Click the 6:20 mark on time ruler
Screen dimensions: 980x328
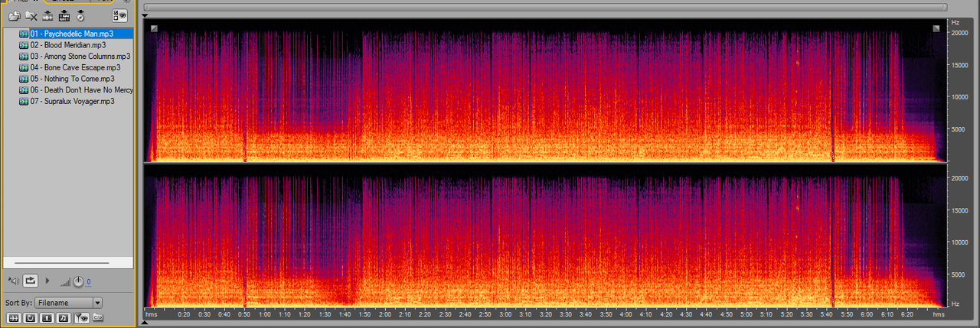click(907, 314)
